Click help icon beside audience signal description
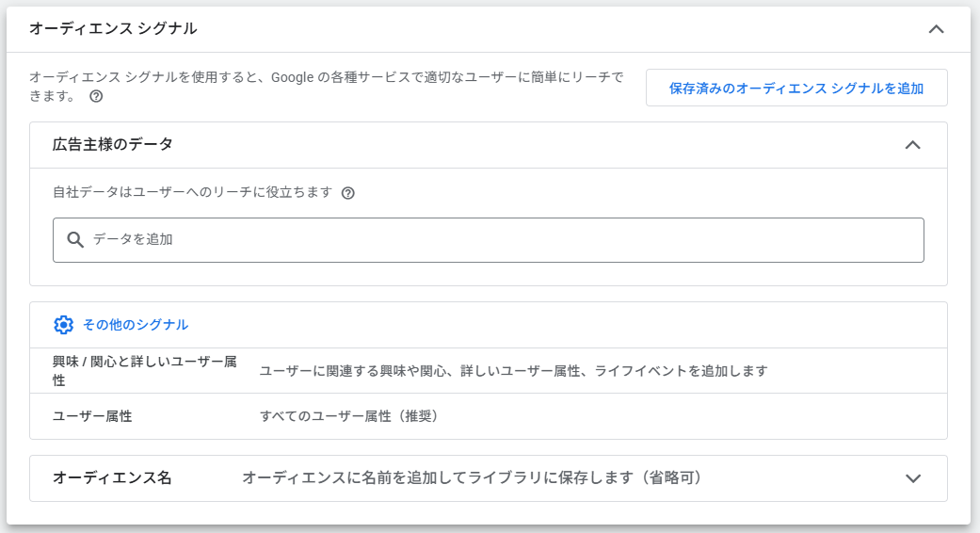 [x=96, y=96]
